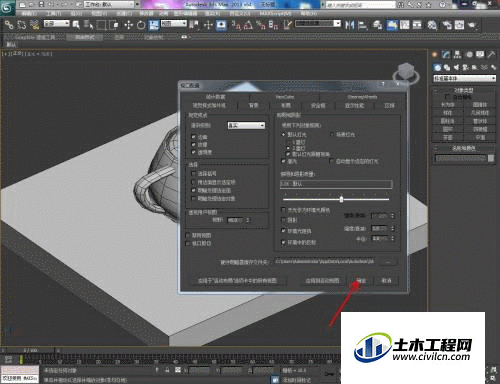
Task: Enable the 阴影 shadows checkbox
Action: [284, 220]
